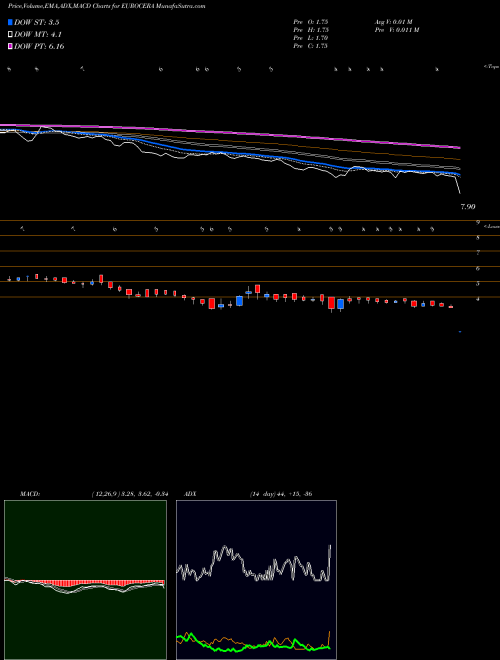The width and height of the screenshot is (500, 660).
Task: Click the Pre H: 1.75 value
Action: click(x=311, y=30)
